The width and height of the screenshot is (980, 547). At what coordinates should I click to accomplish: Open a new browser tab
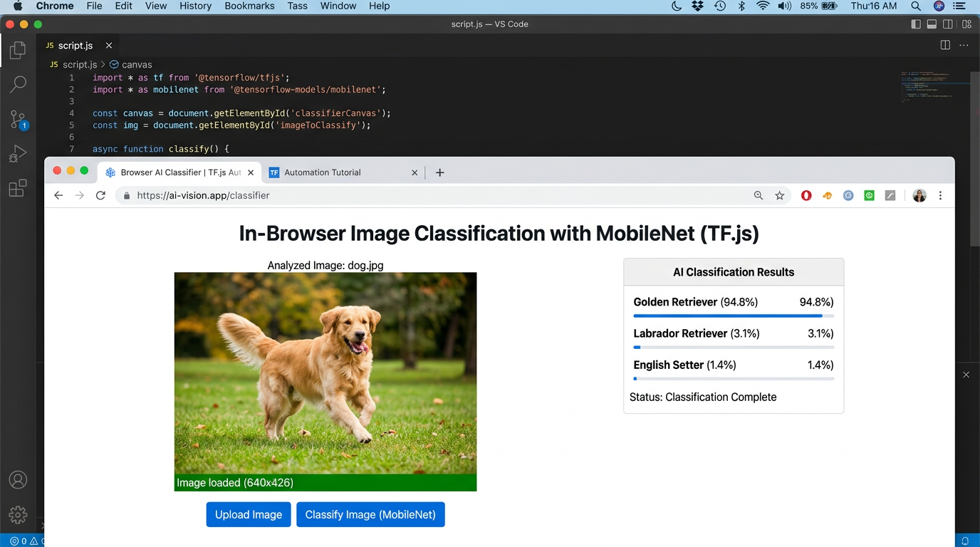pyautogui.click(x=439, y=172)
